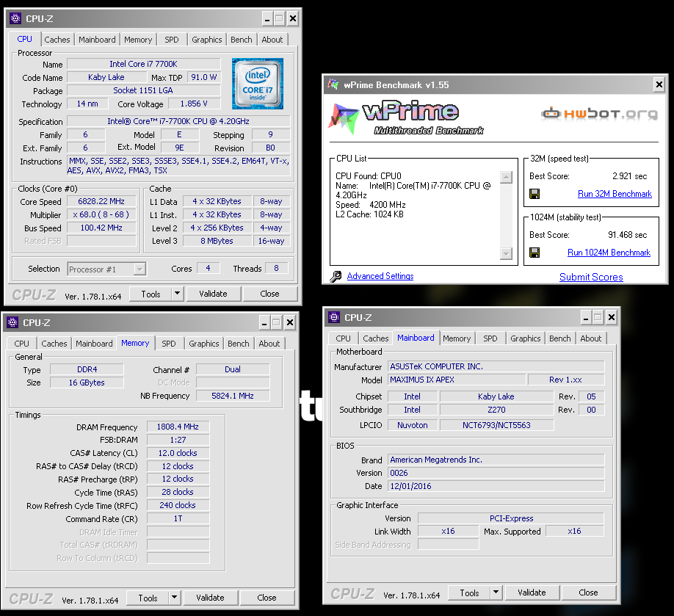Open the Memory tab in the top CPU-Z window
The height and width of the screenshot is (616, 674).
click(x=138, y=40)
